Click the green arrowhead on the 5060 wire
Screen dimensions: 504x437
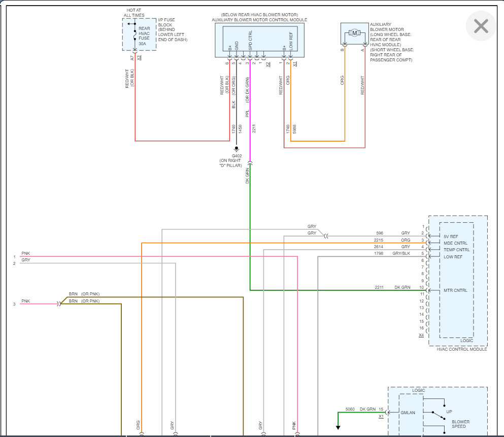(338, 421)
